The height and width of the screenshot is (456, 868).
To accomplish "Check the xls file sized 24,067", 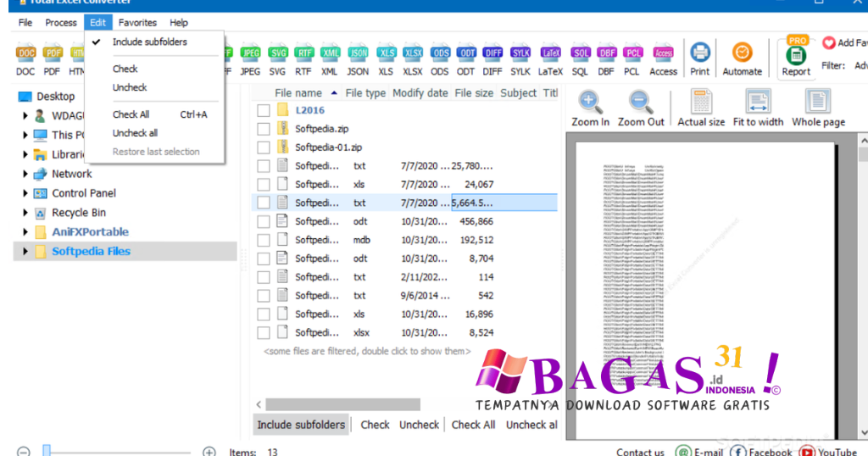I will (264, 184).
